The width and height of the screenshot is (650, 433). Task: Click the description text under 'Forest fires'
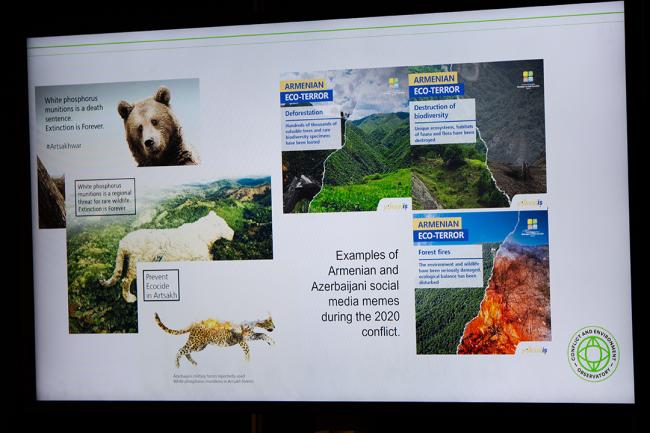(x=449, y=273)
